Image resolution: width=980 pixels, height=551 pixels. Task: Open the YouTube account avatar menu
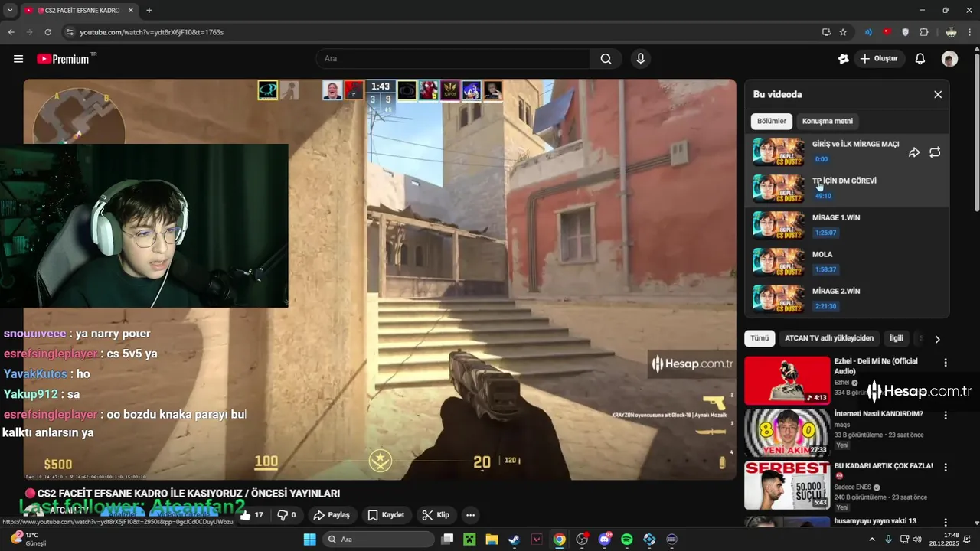(949, 59)
